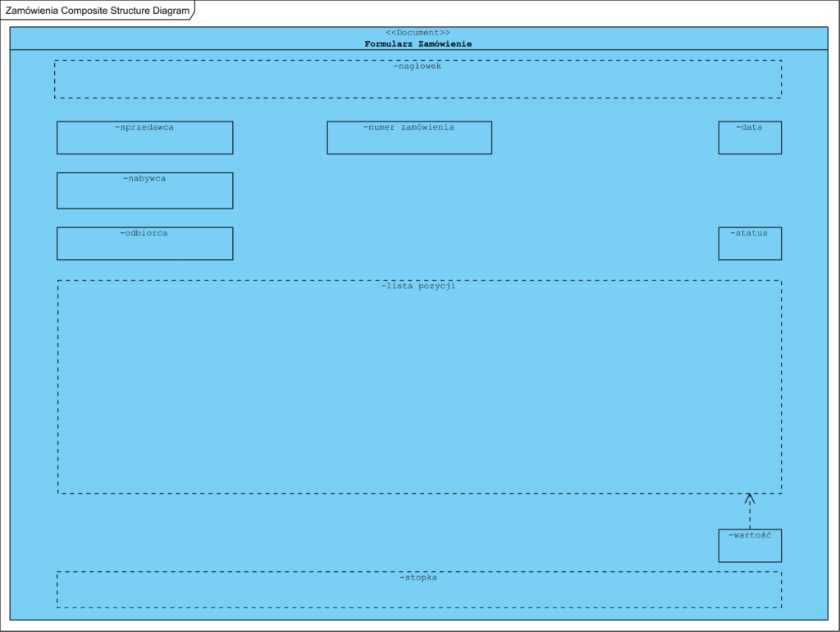Click the "-sprzedawca" label text
840x632 pixels.
point(144,127)
